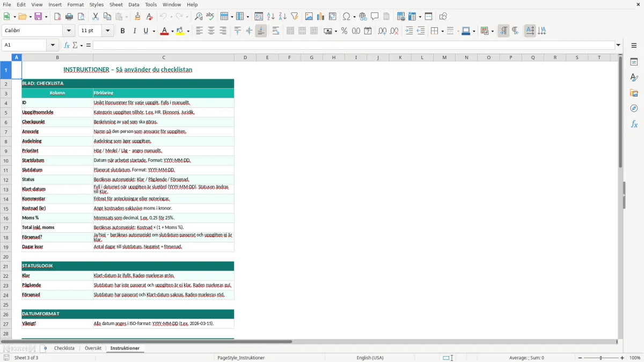Format as date
The height and width of the screenshot is (362, 644).
click(x=368, y=31)
